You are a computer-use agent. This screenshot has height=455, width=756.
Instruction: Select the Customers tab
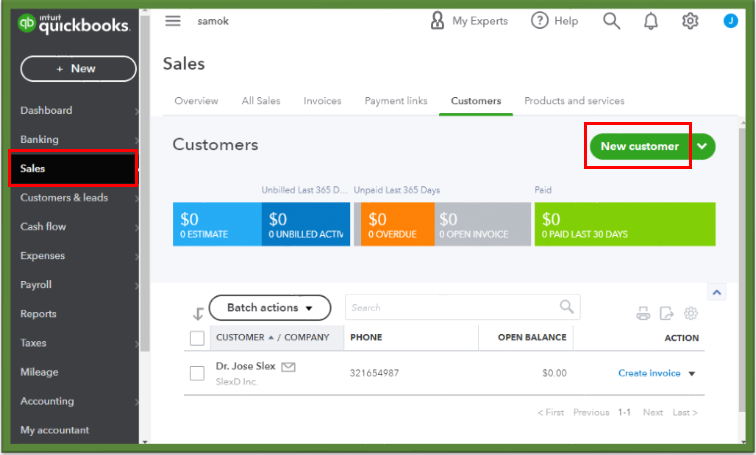[x=476, y=101]
